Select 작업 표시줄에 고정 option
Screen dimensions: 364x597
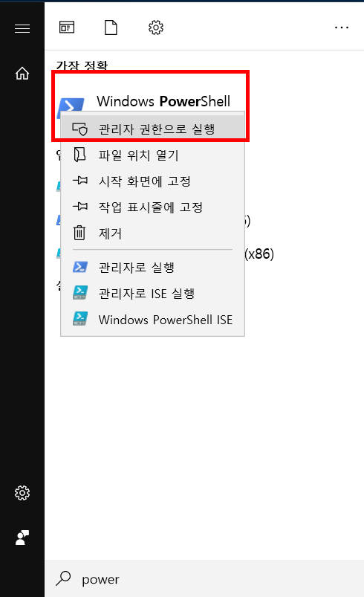[x=152, y=207]
